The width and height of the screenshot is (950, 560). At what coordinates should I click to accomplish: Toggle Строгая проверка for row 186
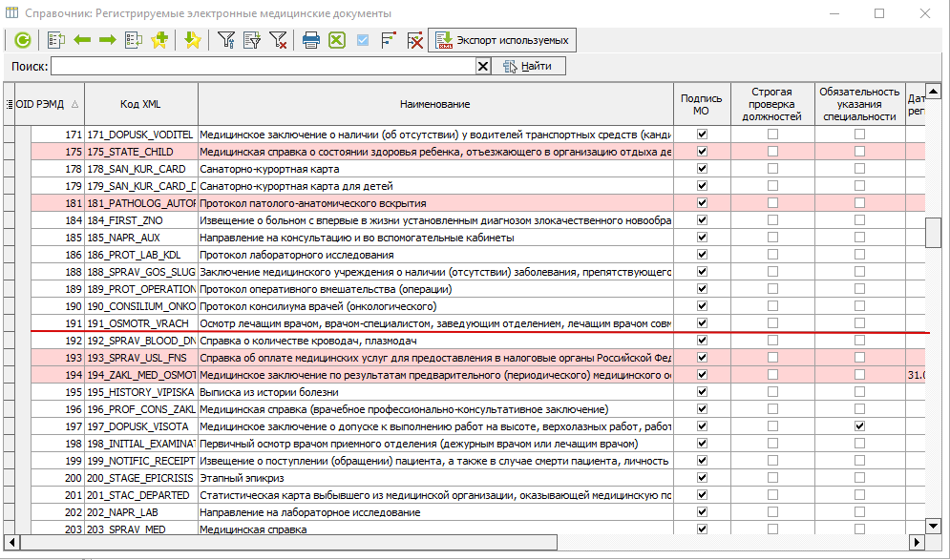(772, 255)
